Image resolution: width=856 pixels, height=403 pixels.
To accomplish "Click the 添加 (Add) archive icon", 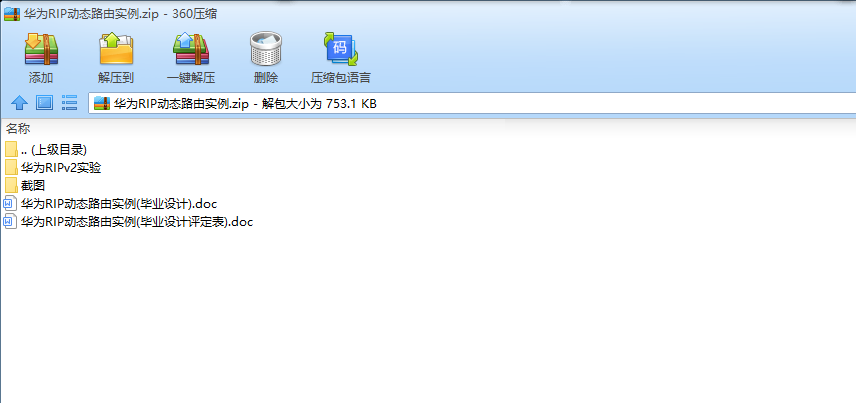I will 41,49.
